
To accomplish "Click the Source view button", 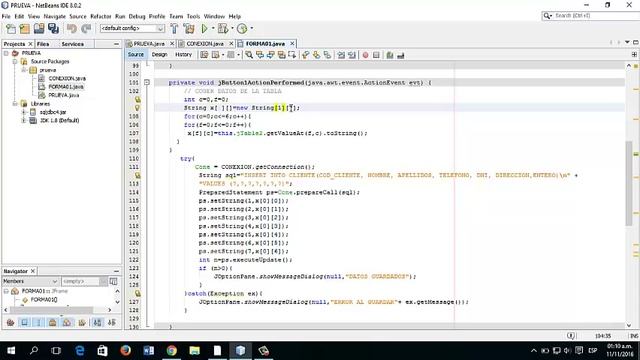I will 136,55.
